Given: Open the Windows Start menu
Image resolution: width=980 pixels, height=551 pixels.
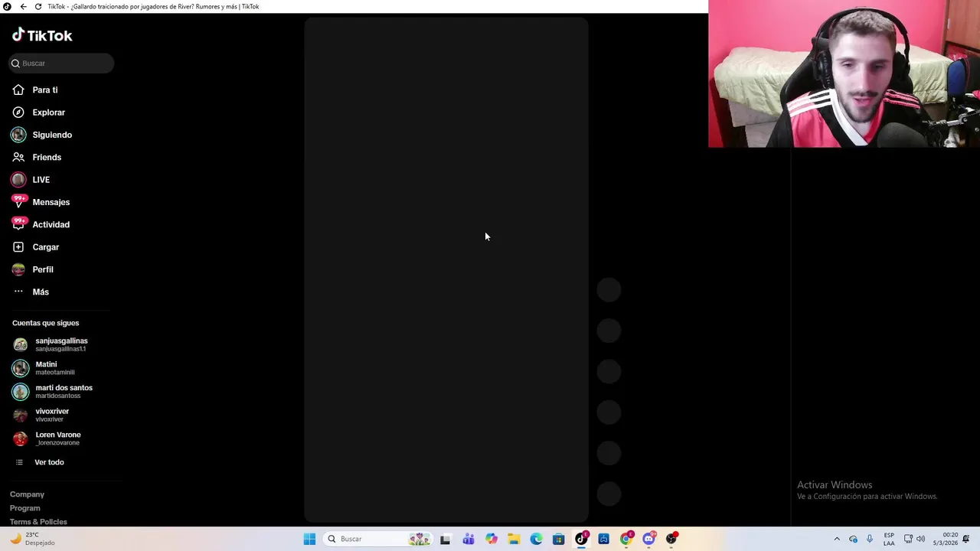Looking at the screenshot, I should pos(309,539).
